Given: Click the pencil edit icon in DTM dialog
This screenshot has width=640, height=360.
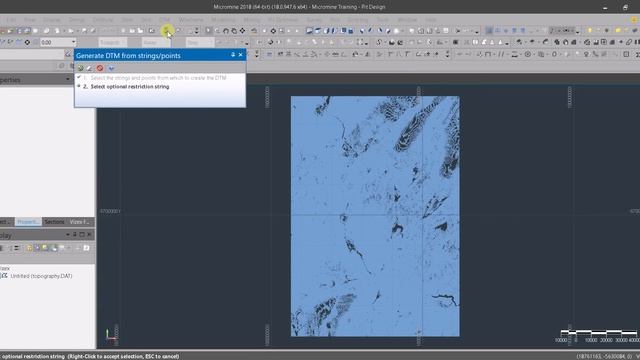Looking at the screenshot, I should 89,68.
